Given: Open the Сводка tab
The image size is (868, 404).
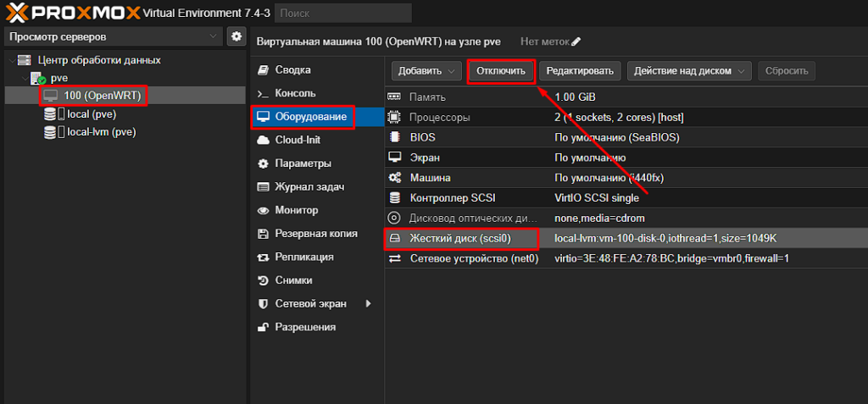Looking at the screenshot, I should click(317, 70).
